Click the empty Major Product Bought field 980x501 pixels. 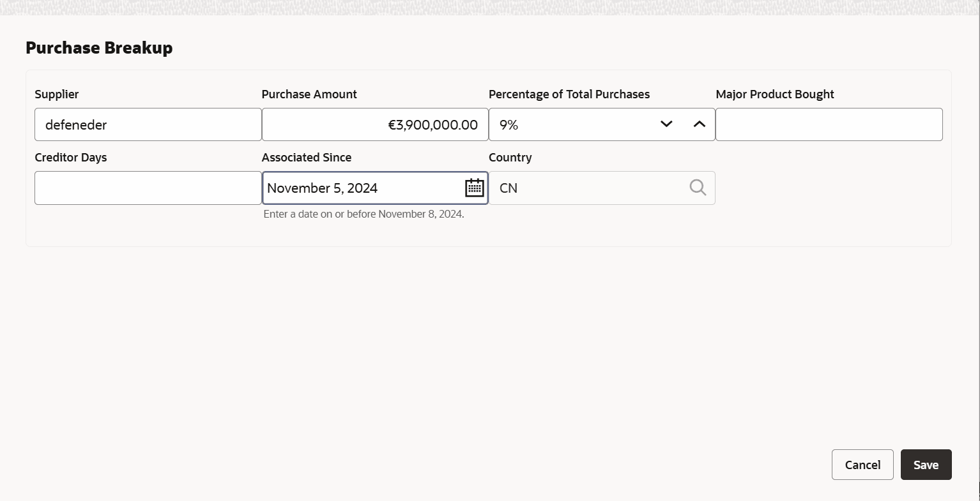pos(829,124)
